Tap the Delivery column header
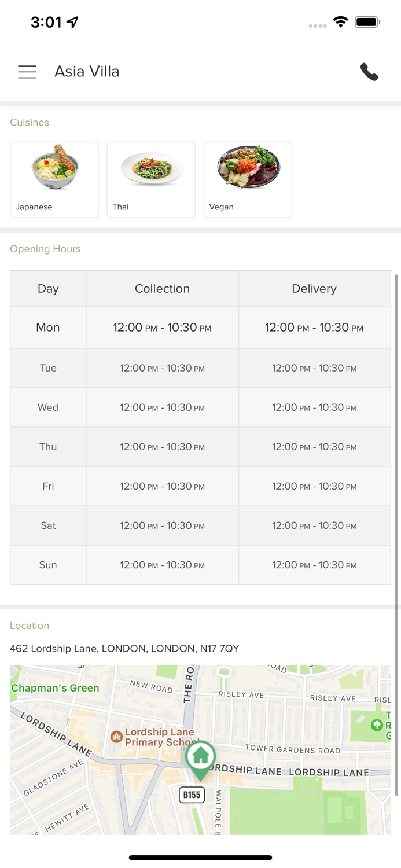This screenshot has height=868, width=401. pyautogui.click(x=314, y=289)
